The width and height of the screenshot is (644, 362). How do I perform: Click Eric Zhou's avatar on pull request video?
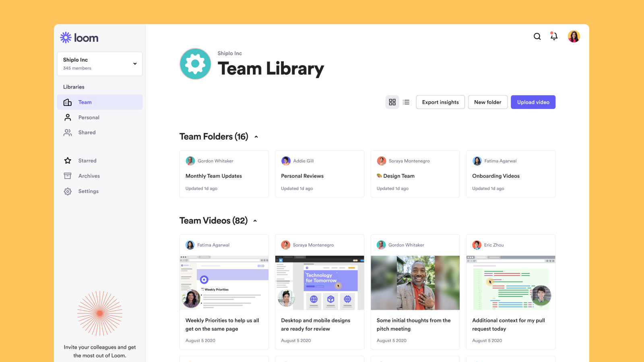tap(477, 245)
